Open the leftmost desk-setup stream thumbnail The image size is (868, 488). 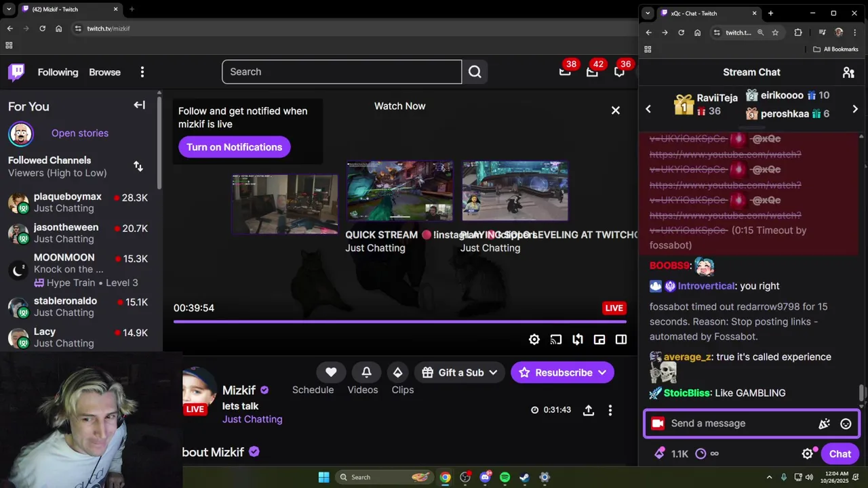284,204
